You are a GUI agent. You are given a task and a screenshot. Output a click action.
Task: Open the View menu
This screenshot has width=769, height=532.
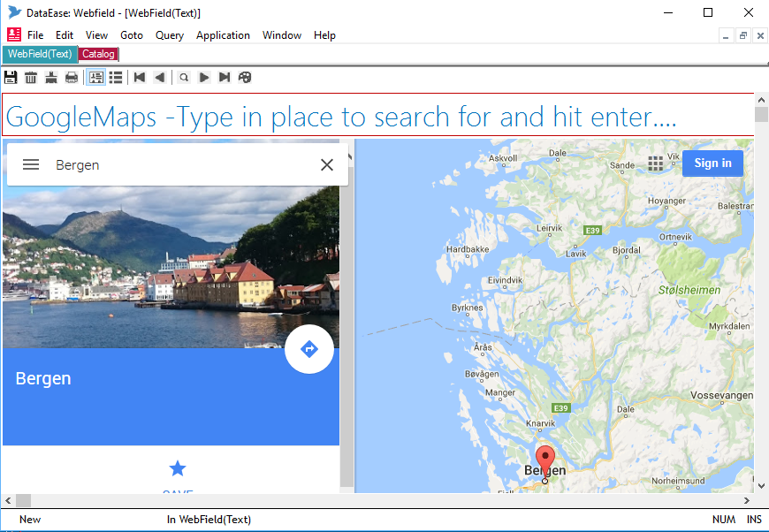(96, 35)
